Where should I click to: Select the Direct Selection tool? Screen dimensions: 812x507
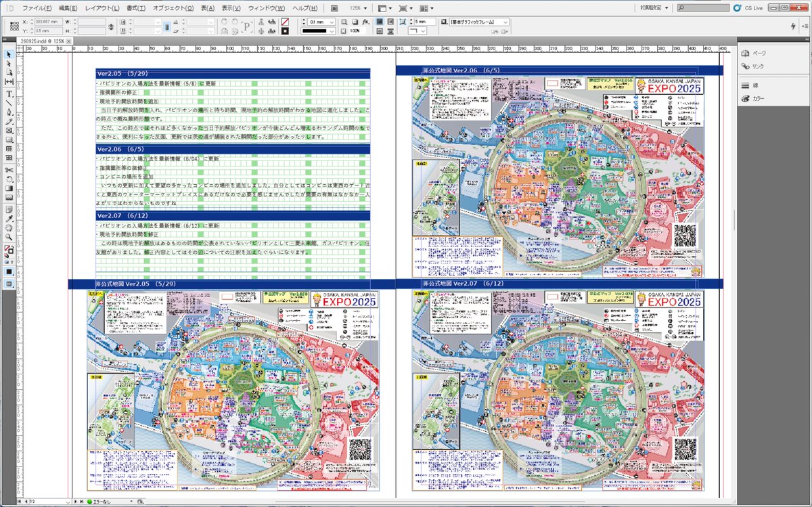(9, 64)
